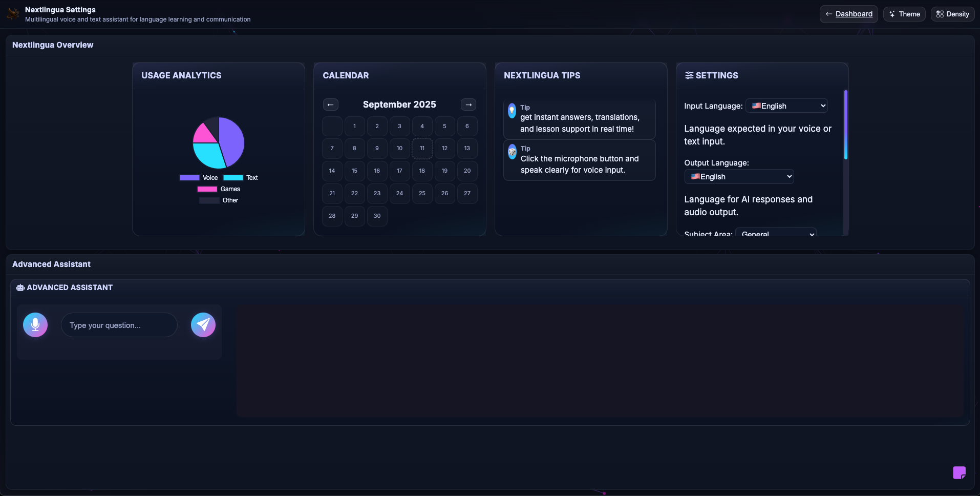The height and width of the screenshot is (496, 980).
Task: Select September 11 in calendar
Action: [422, 149]
